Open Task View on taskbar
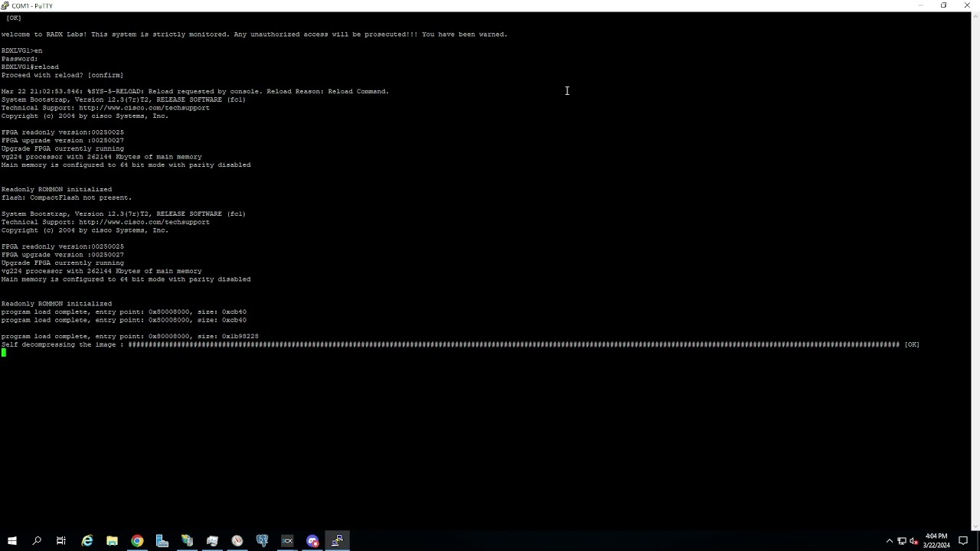 click(x=61, y=541)
